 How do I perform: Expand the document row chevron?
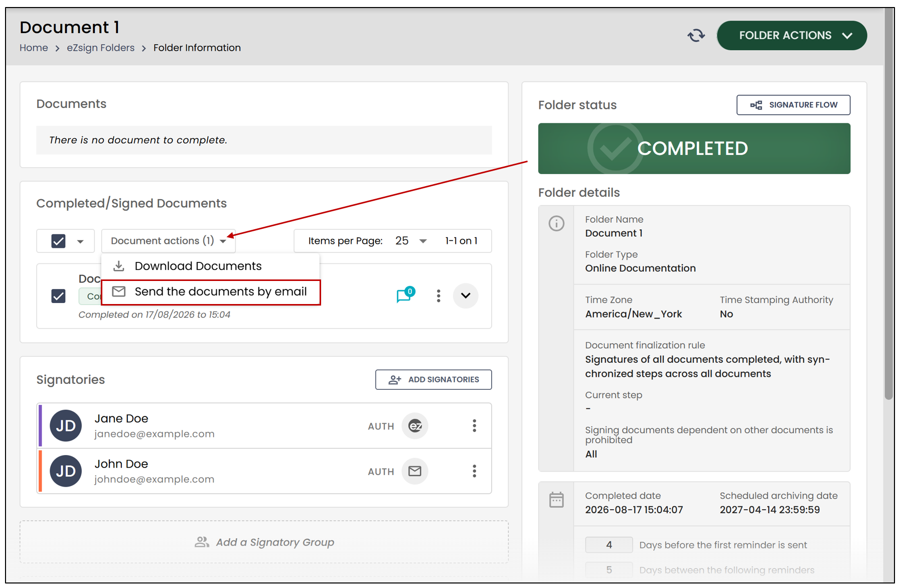click(466, 296)
